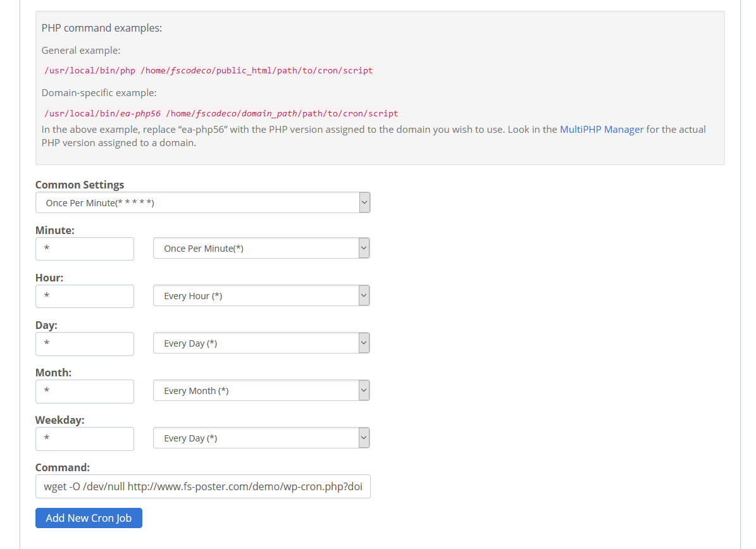Click the Minute input field
Viewport: 756px width, 549px height.
tap(84, 249)
